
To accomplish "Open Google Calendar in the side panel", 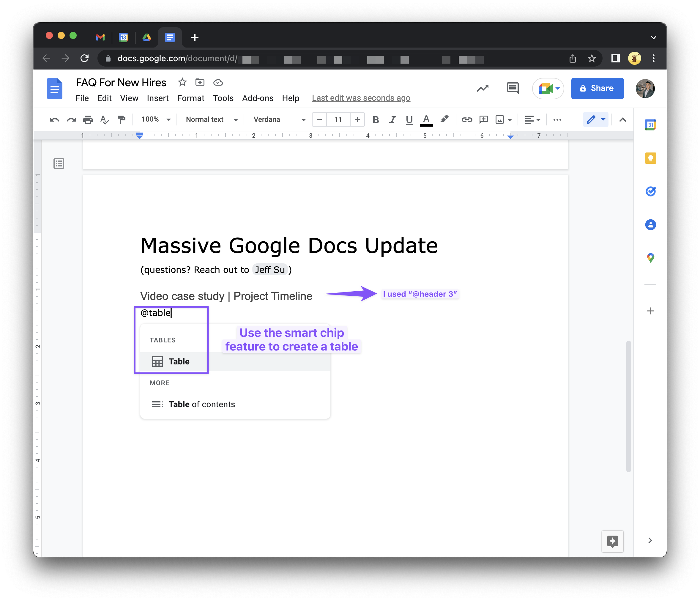I will pyautogui.click(x=650, y=125).
